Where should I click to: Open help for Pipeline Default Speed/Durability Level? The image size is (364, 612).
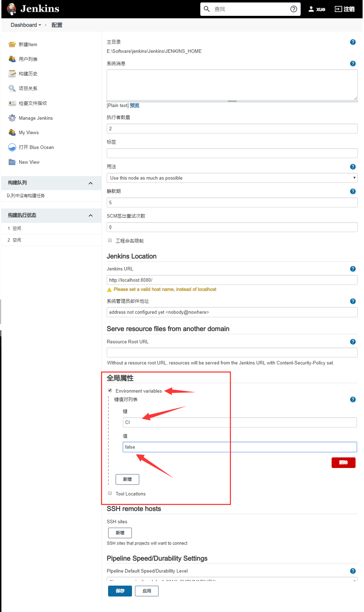353,571
